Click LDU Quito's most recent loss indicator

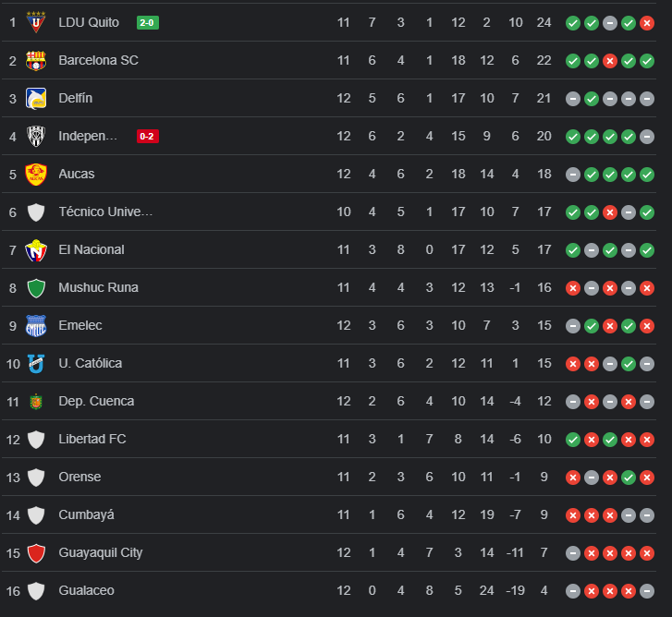(647, 22)
